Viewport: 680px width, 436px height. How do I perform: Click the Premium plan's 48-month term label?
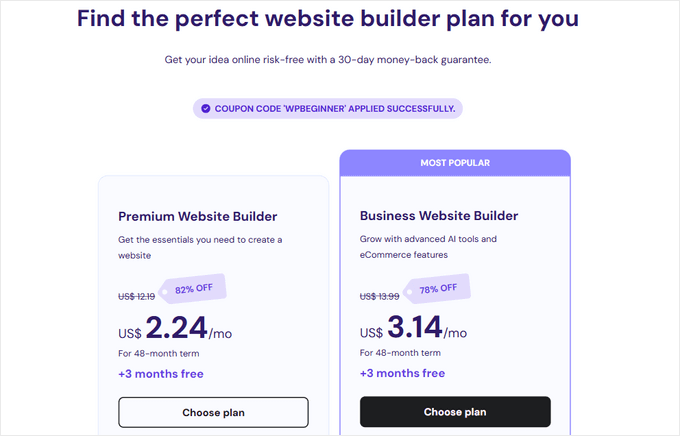(x=160, y=352)
